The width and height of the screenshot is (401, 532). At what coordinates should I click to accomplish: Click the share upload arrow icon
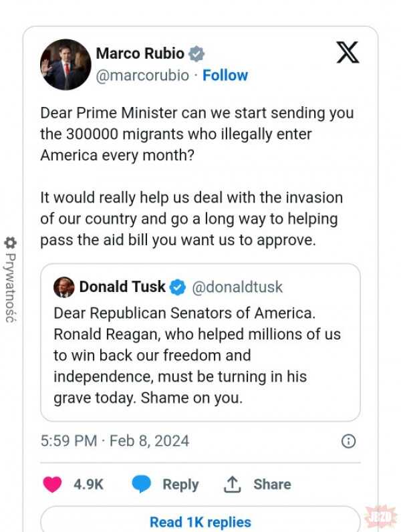pyautogui.click(x=232, y=484)
